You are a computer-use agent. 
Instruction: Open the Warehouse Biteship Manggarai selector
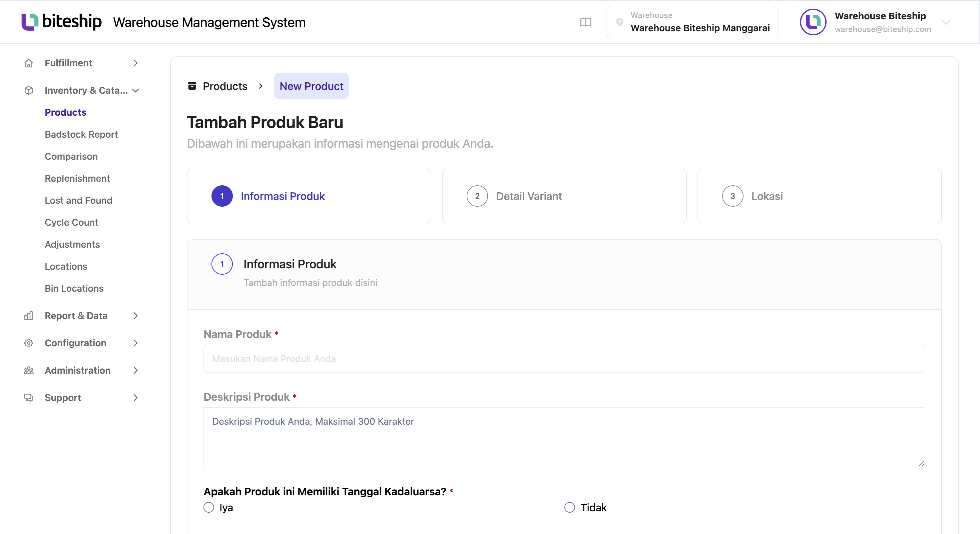tap(691, 22)
